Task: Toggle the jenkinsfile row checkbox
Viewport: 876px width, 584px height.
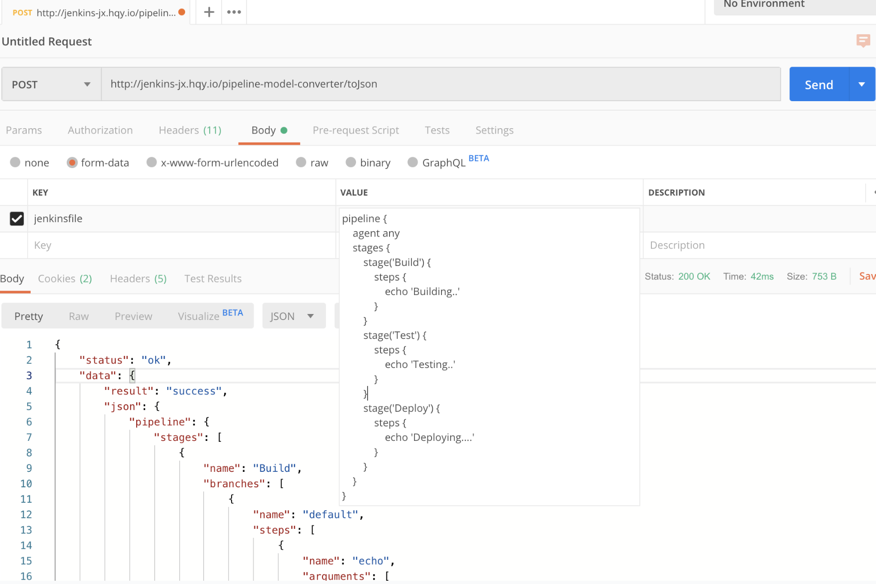Action: click(17, 219)
